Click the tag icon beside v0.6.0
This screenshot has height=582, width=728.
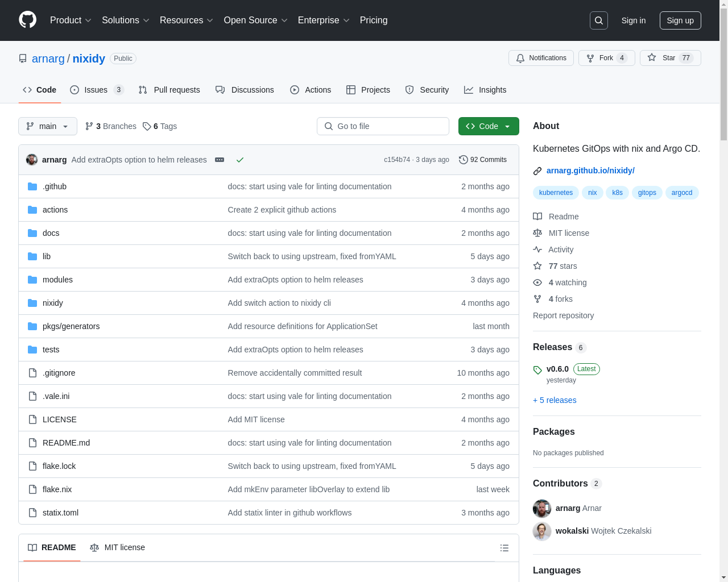click(537, 370)
